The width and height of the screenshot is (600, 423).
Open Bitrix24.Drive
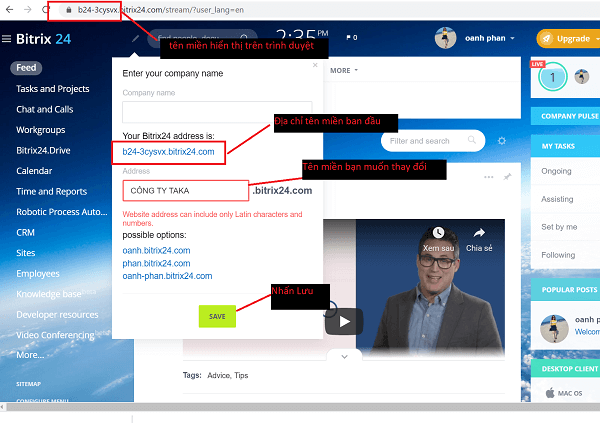pyautogui.click(x=43, y=150)
